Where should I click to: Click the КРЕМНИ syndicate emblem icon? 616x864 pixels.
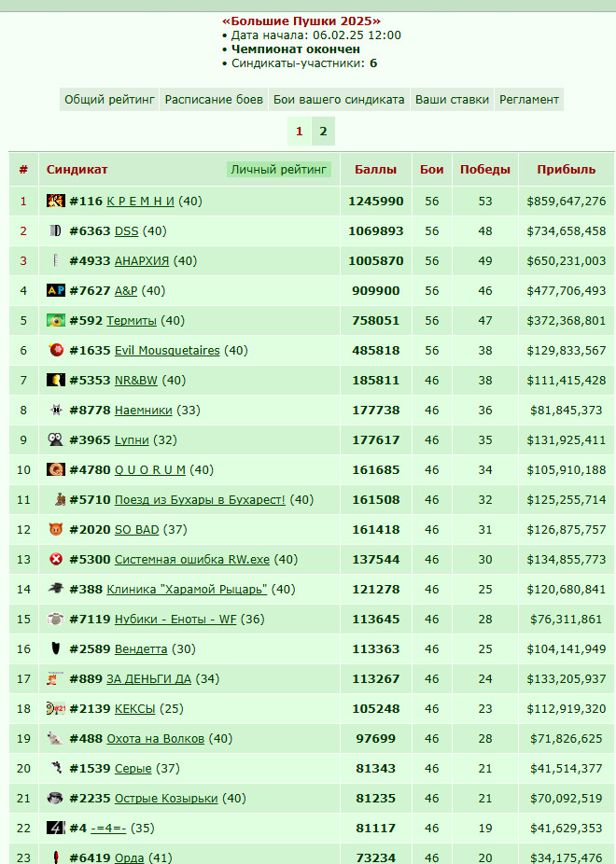pyautogui.click(x=56, y=201)
